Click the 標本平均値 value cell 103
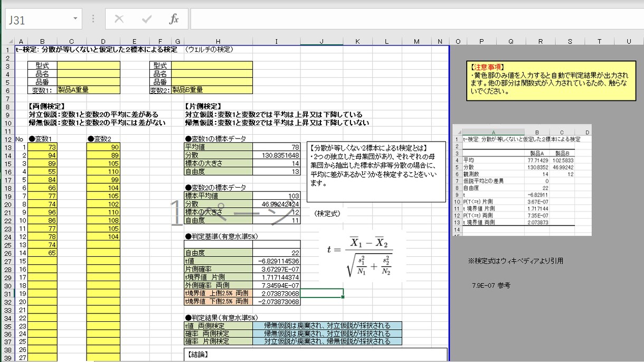This screenshot has height=362, width=644. [x=277, y=196]
